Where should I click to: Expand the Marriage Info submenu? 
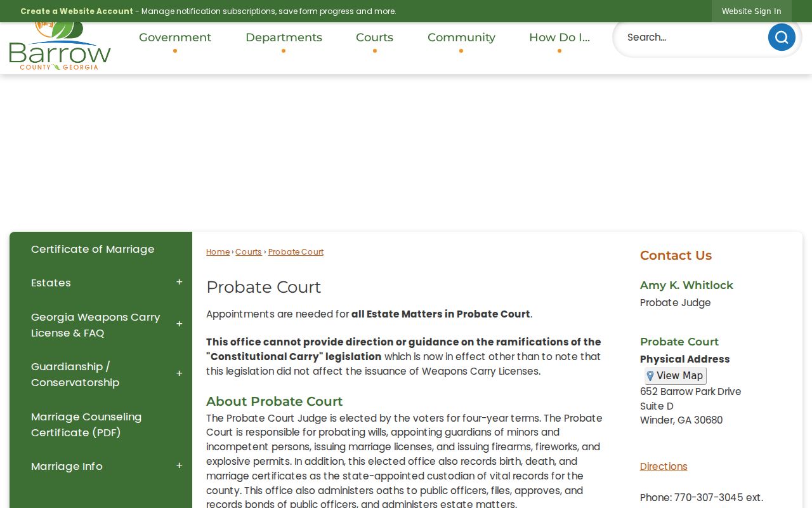[180, 466]
